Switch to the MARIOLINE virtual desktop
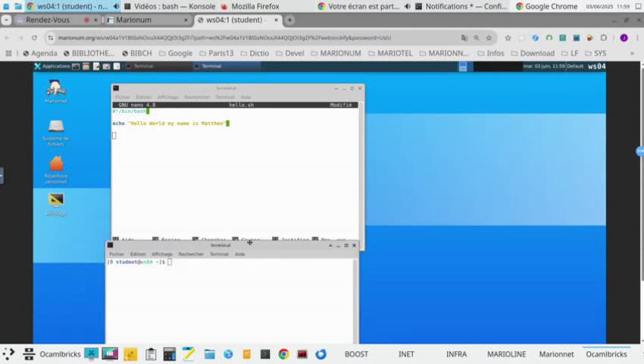The image size is (644, 364). point(506,354)
